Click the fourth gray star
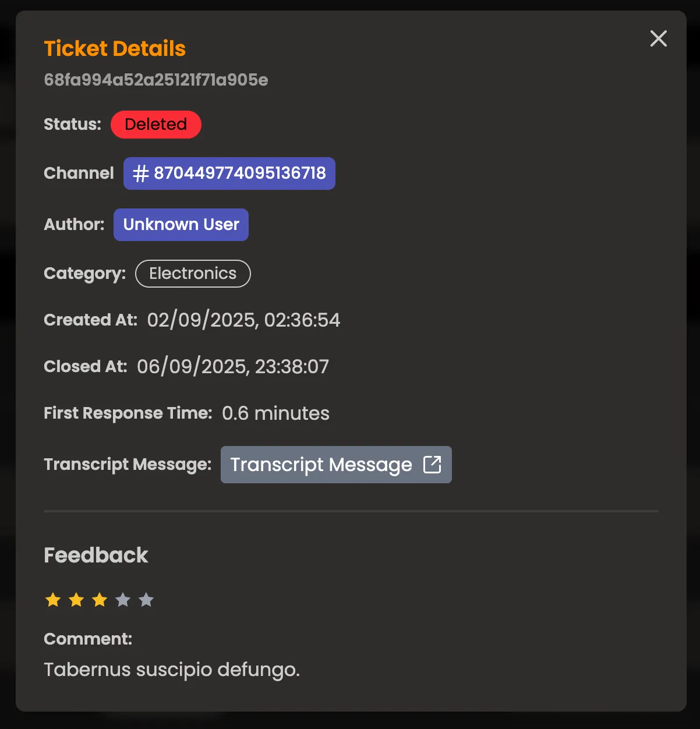Screen dimensions: 700x729 pos(122,599)
